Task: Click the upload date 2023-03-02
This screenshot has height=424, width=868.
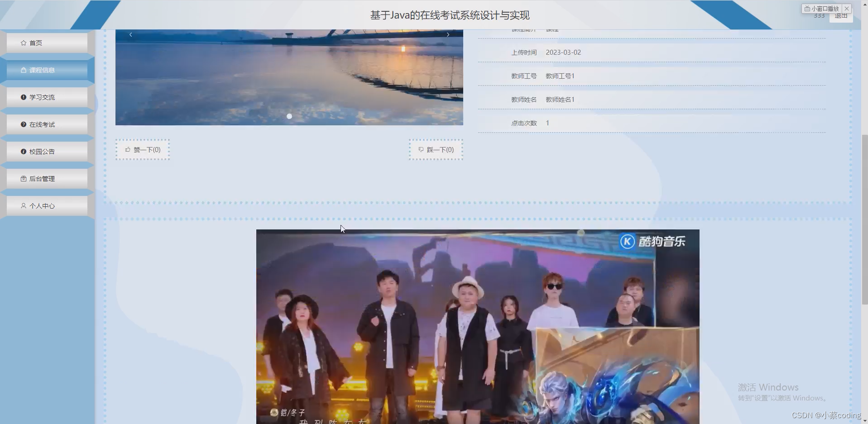Action: [563, 52]
